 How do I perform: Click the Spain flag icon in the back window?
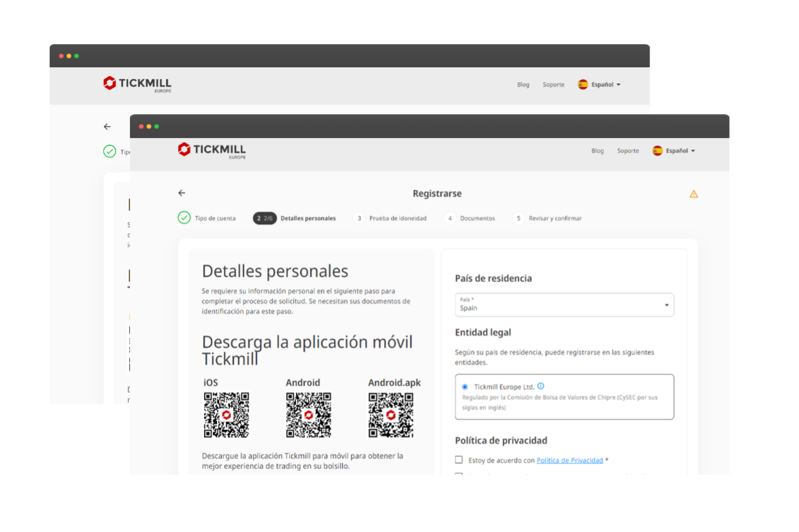tap(583, 84)
